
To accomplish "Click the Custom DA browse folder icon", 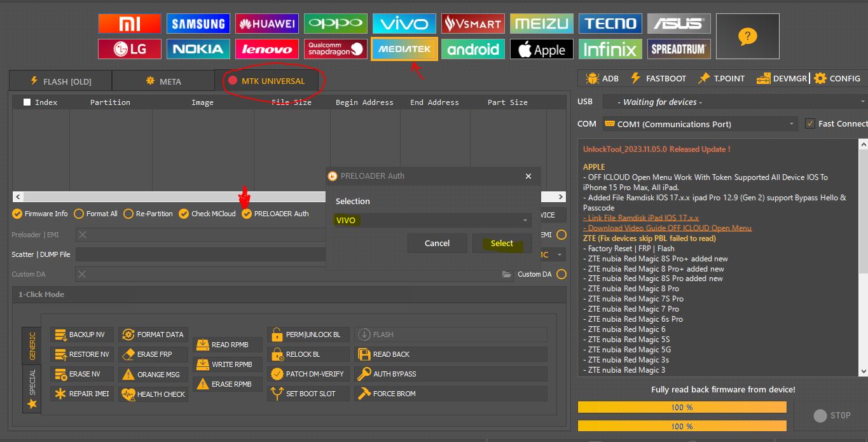I will click(506, 274).
